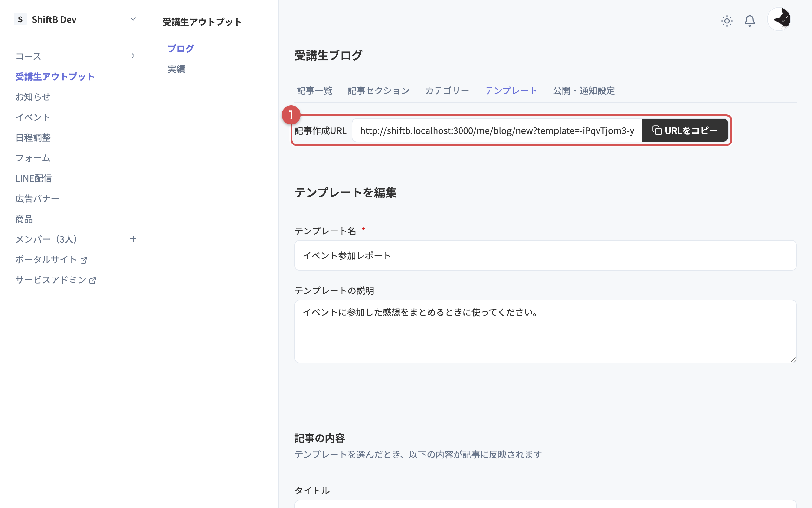Click the ShiftB Dev workspace logo

pos(20,19)
